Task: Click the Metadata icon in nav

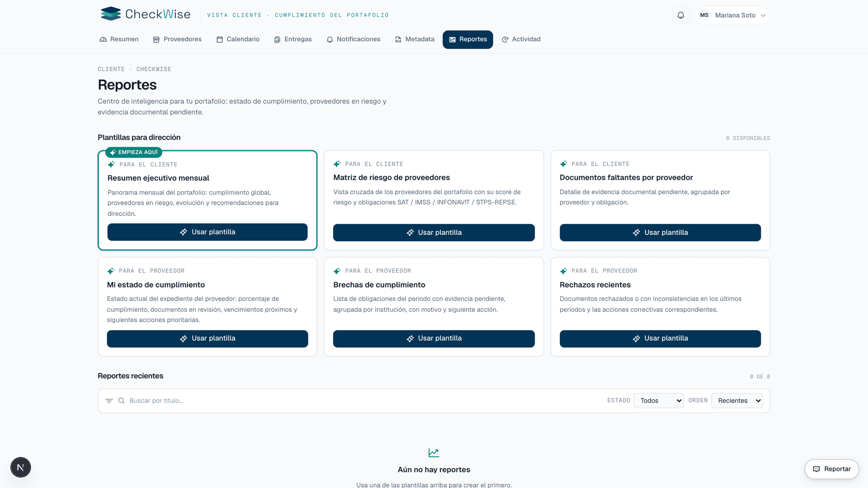Action: 398,40
